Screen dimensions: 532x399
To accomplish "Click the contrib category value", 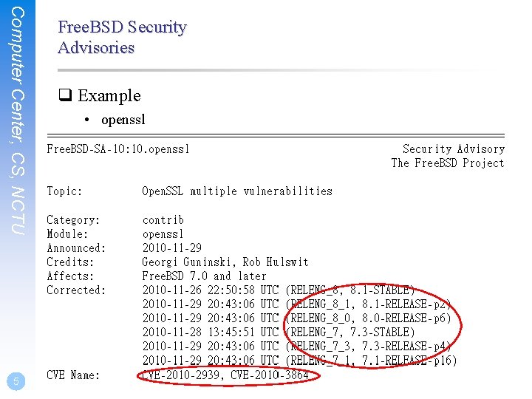I will coord(163,220).
